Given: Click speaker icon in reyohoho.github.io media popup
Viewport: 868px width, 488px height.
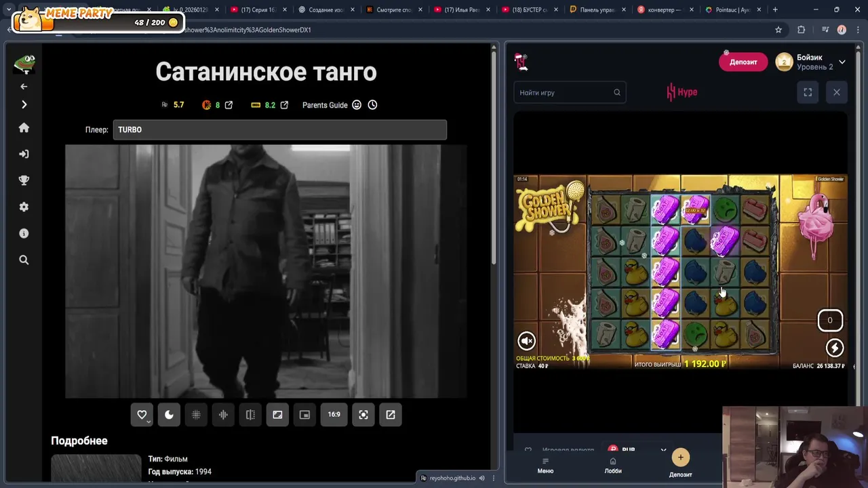Looking at the screenshot, I should click(x=482, y=478).
